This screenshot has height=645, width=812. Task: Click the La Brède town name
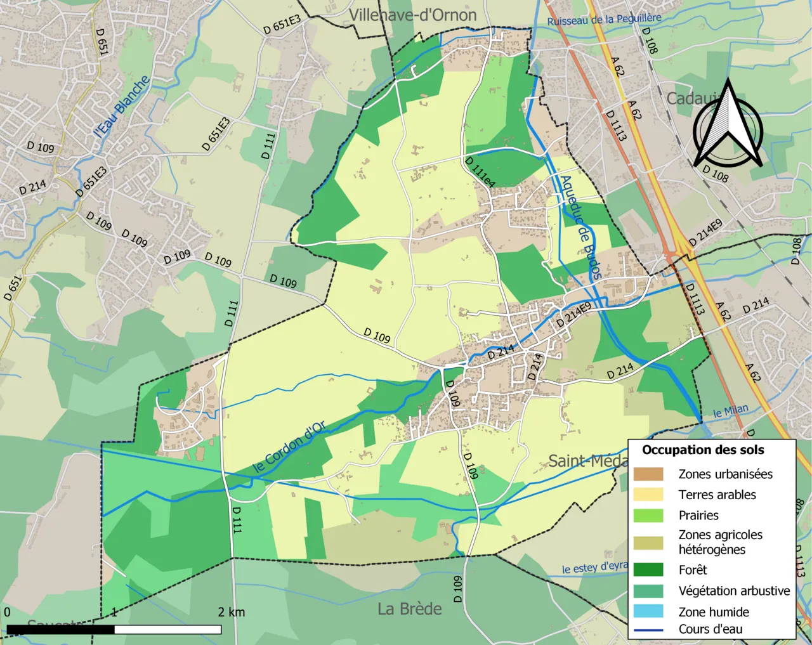(x=410, y=609)
